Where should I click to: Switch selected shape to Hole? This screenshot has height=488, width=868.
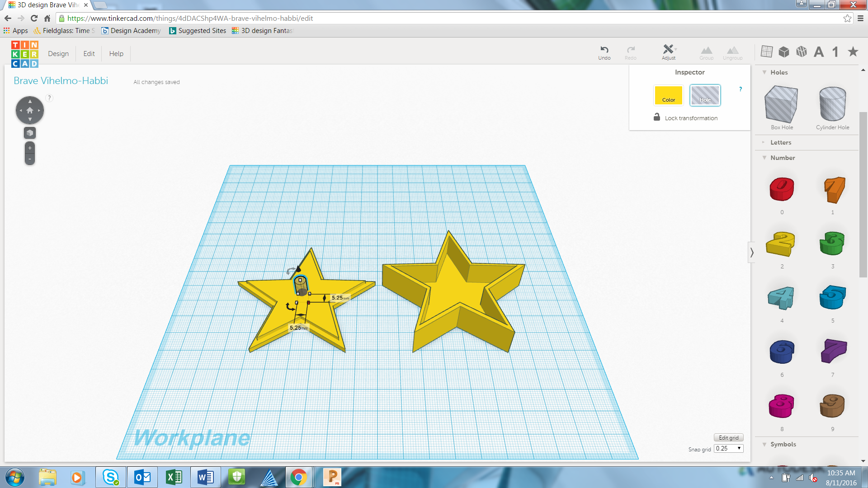[705, 95]
